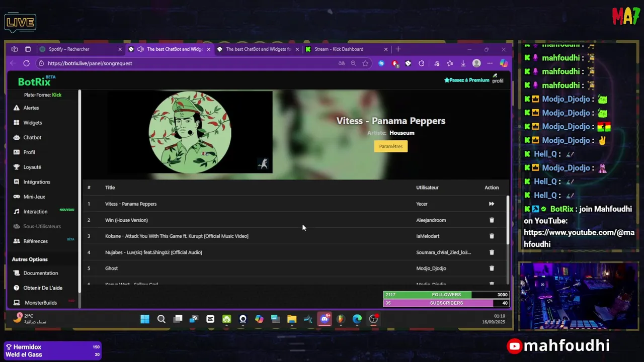The width and height of the screenshot is (644, 362).
Task: Click the album artwork thumbnail
Action: 190,132
